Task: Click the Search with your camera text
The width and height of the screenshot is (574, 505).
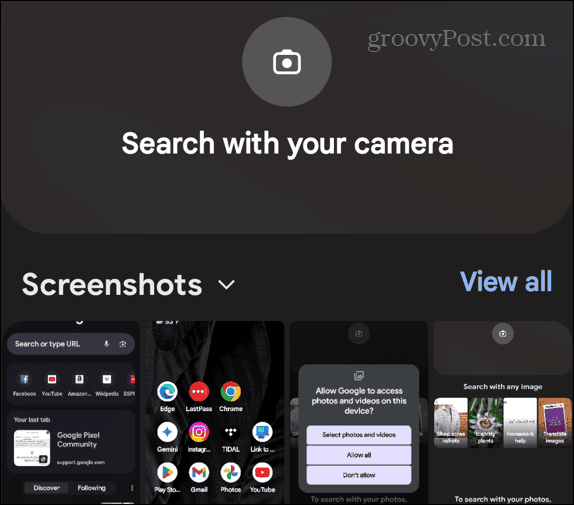Action: tap(287, 144)
